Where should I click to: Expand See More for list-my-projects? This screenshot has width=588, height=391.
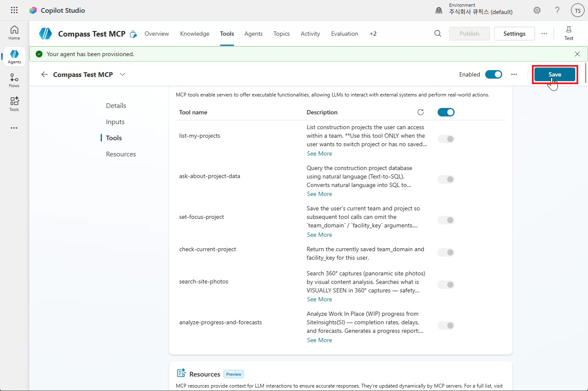click(x=319, y=153)
